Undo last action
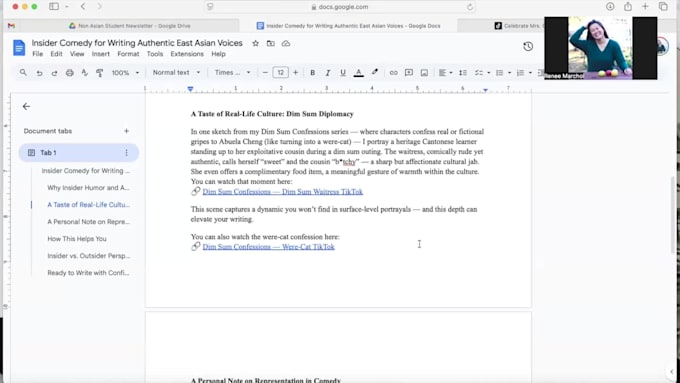 pos(39,73)
